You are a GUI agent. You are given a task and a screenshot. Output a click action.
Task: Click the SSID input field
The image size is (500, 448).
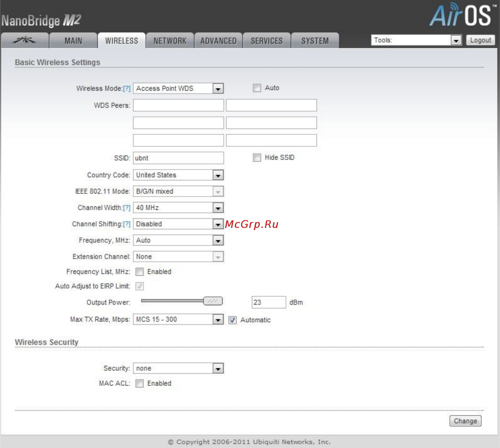click(178, 158)
